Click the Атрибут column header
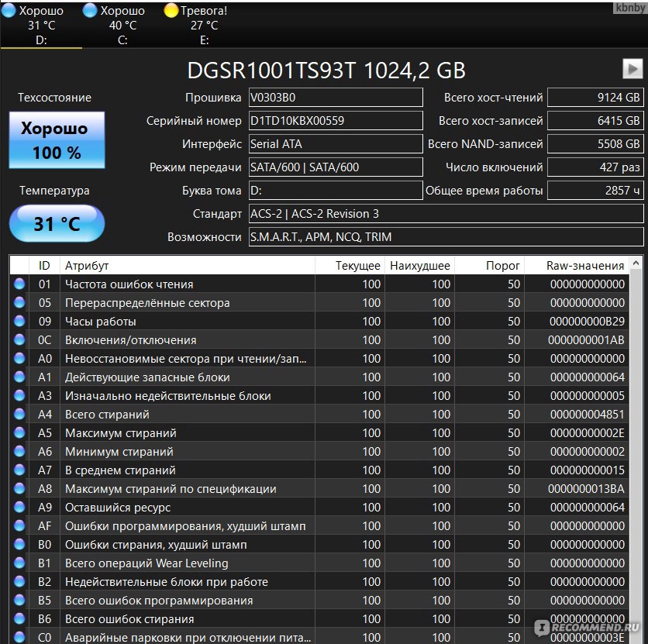This screenshot has height=644, width=648. pyautogui.click(x=88, y=265)
